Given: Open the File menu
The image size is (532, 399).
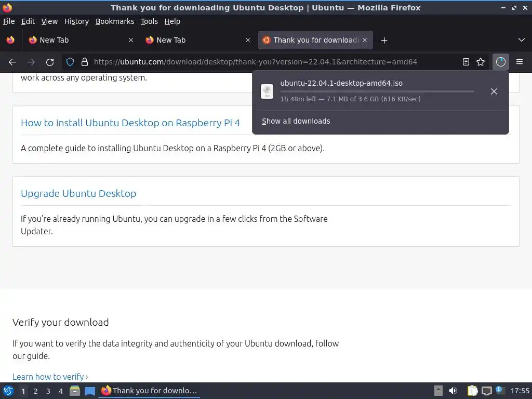Looking at the screenshot, I should point(9,21).
